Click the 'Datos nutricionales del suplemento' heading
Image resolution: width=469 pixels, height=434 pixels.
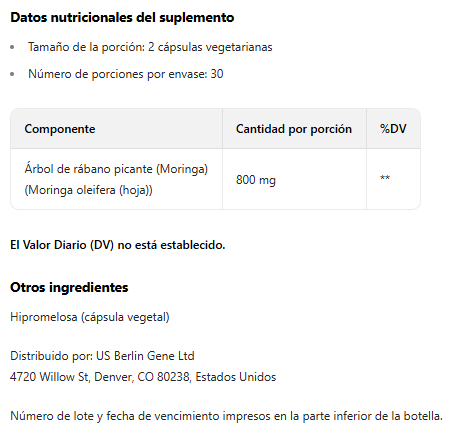[122, 18]
